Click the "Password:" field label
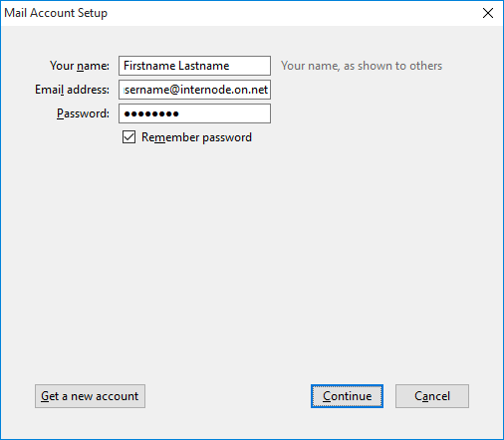 click(x=83, y=113)
